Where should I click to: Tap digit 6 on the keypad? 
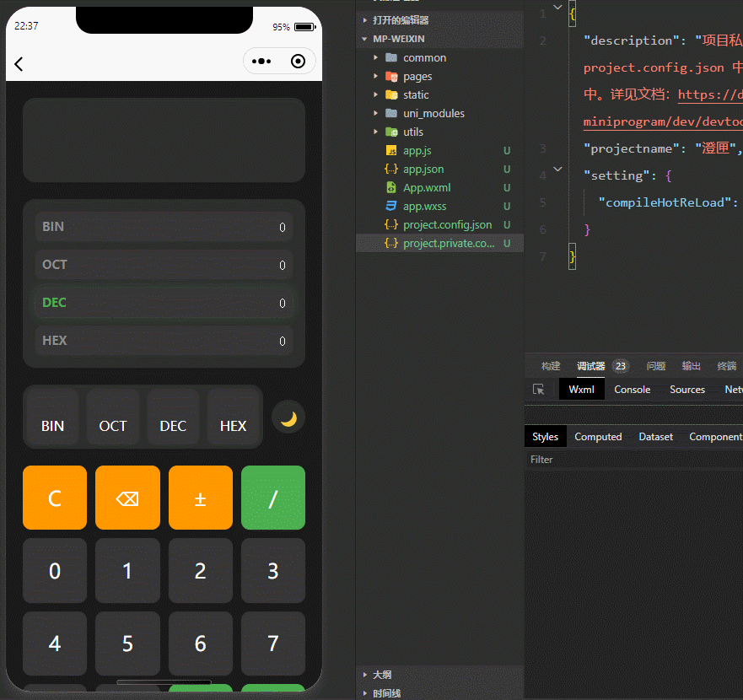201,643
